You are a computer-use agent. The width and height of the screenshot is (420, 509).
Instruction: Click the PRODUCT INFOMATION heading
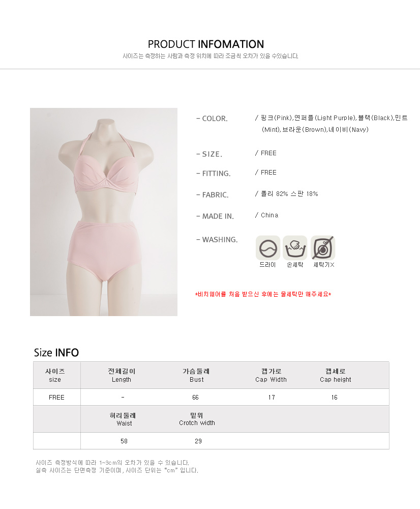coord(206,44)
